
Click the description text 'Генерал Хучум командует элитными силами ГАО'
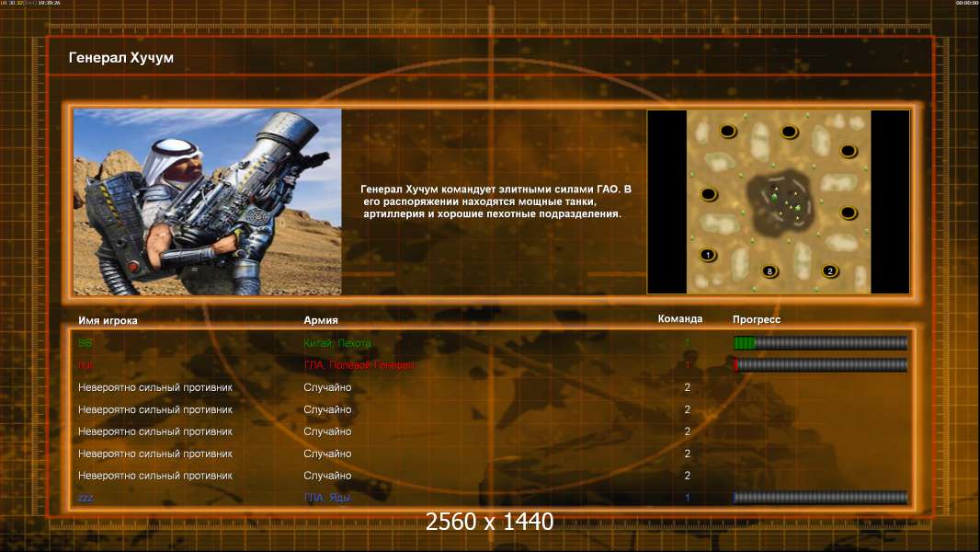(x=496, y=189)
